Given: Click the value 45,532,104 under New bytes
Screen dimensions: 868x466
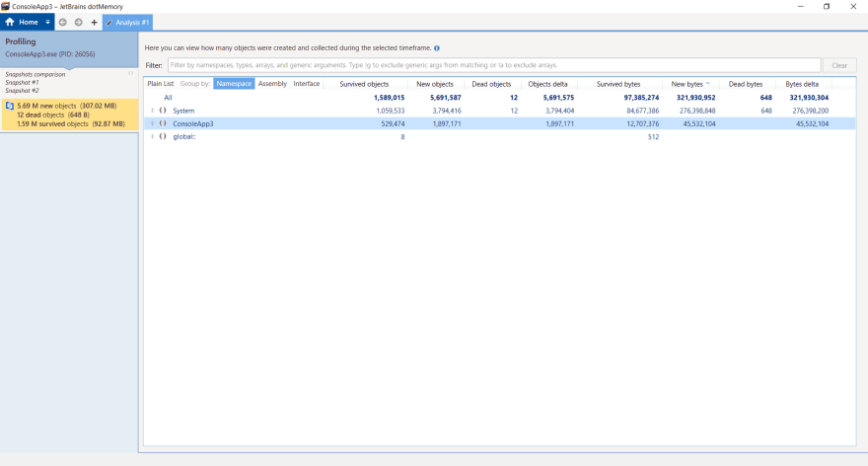Looking at the screenshot, I should [x=699, y=123].
